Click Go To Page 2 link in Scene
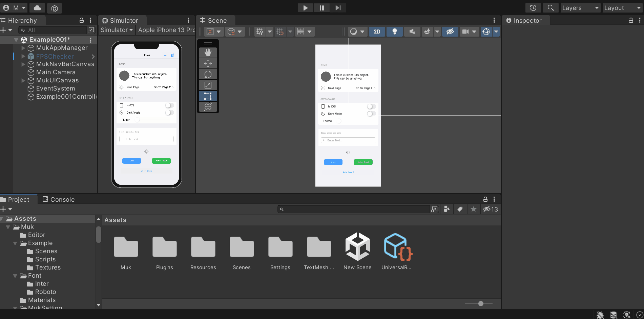644x319 pixels. pos(348,172)
